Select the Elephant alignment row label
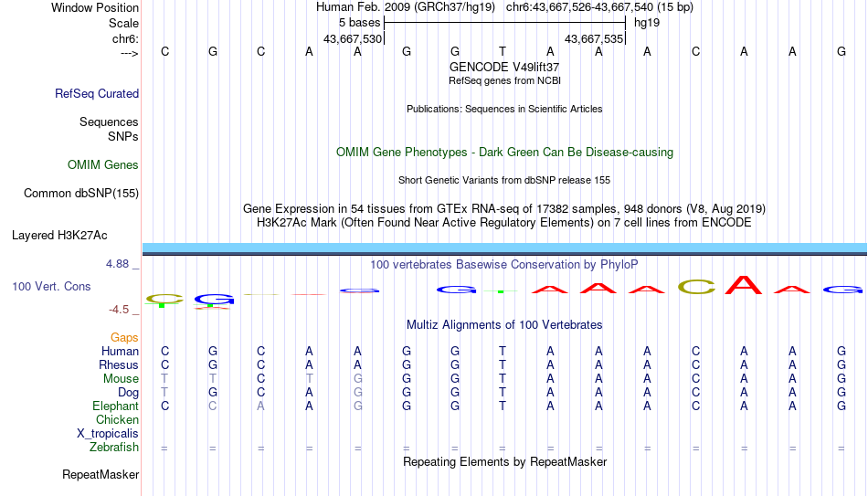 116,406
